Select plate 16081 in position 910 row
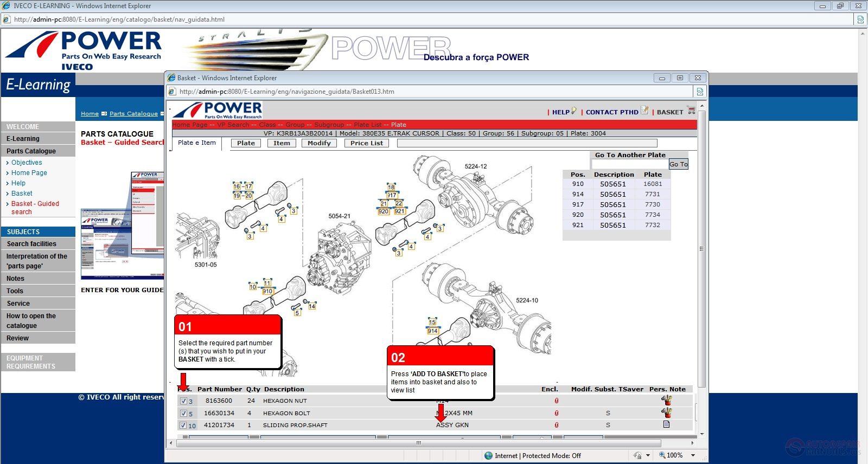868x464 pixels. (x=653, y=184)
